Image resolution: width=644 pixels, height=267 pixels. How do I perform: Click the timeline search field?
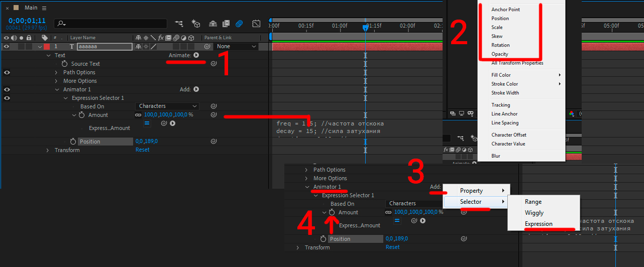coord(111,24)
